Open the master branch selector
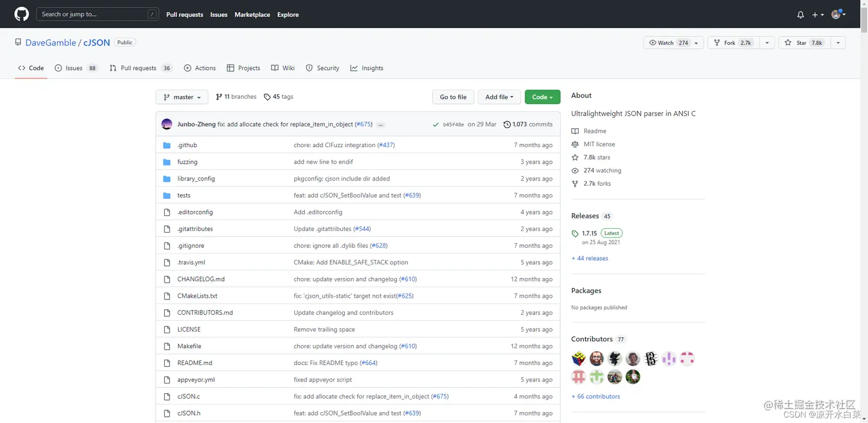 click(x=182, y=97)
